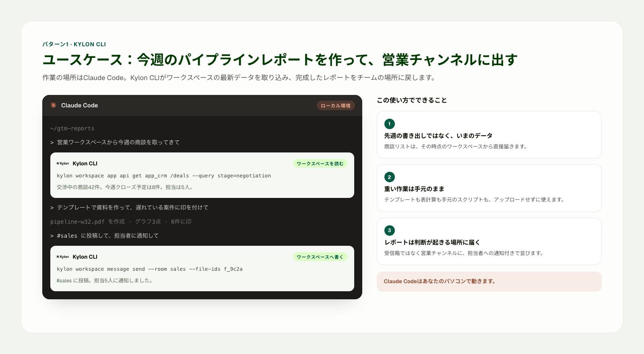644x354 pixels.
Task: Select the 先週の書き出しではなく、いまのデータ card title
Action: click(438, 136)
